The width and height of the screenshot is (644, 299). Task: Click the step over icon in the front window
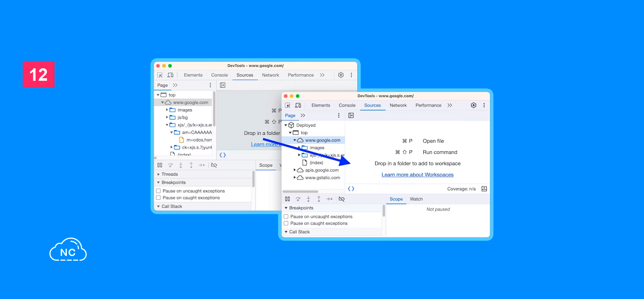(298, 199)
